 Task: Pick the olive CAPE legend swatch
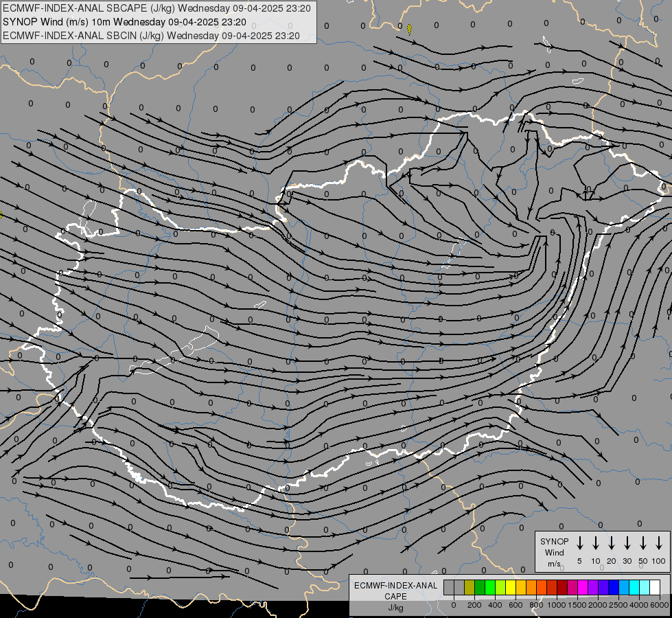470,587
